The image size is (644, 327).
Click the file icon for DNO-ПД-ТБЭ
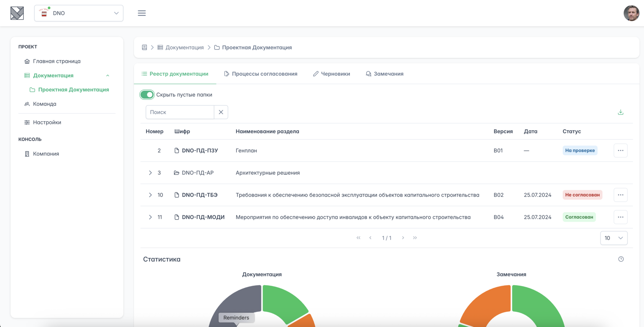click(x=177, y=195)
